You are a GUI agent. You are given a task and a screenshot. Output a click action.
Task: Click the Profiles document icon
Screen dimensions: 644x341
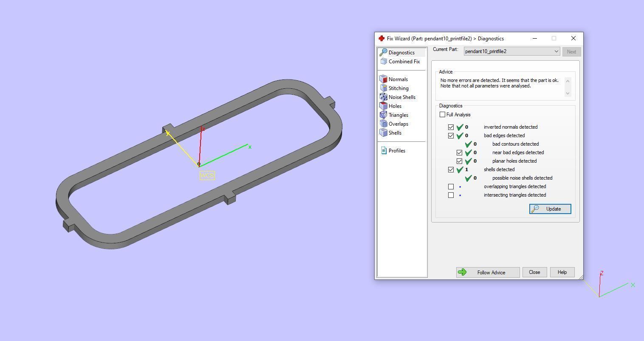click(x=384, y=150)
